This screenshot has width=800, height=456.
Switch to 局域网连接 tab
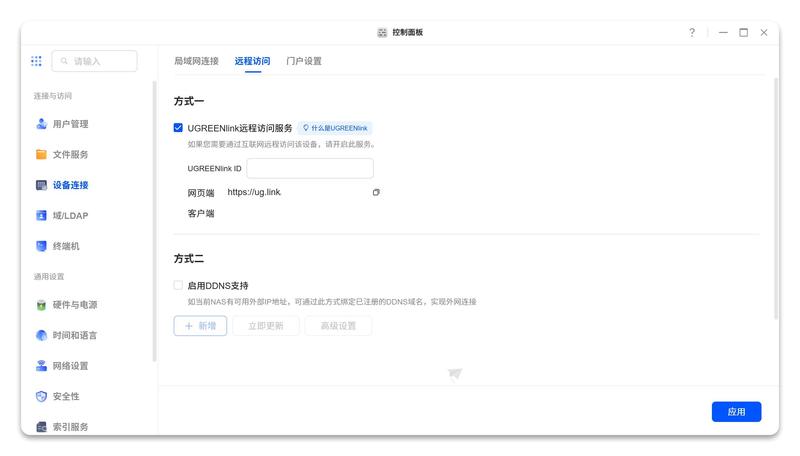point(196,61)
